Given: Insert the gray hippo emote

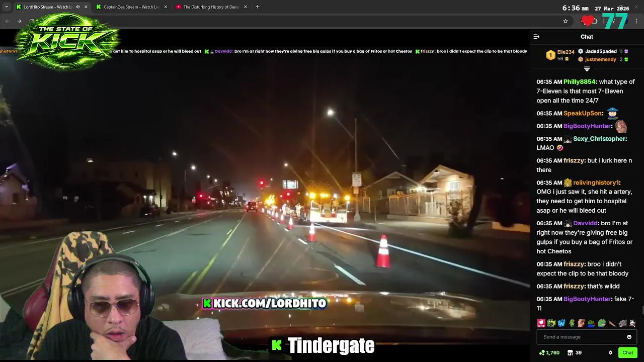Looking at the screenshot, I should 622,323.
